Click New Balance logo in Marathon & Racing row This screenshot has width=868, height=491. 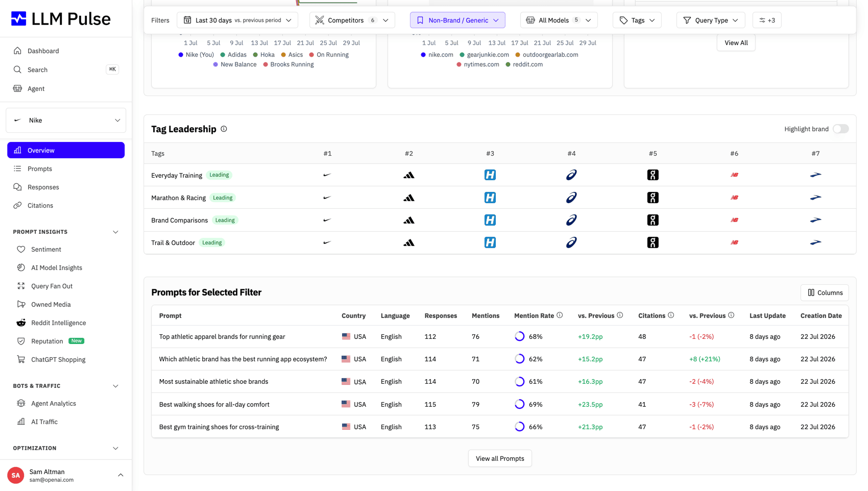734,198
